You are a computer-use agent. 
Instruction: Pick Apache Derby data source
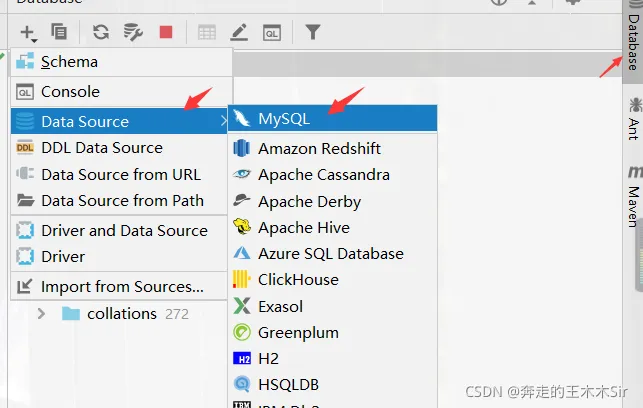(x=333, y=202)
